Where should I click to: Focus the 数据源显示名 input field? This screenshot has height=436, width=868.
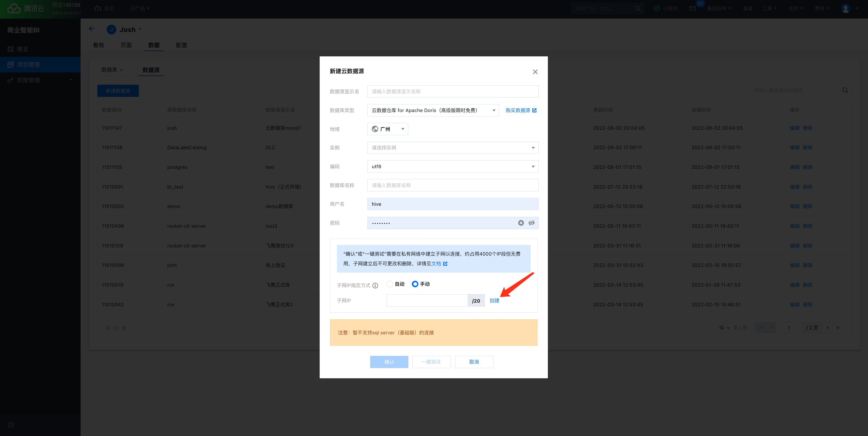coord(453,92)
